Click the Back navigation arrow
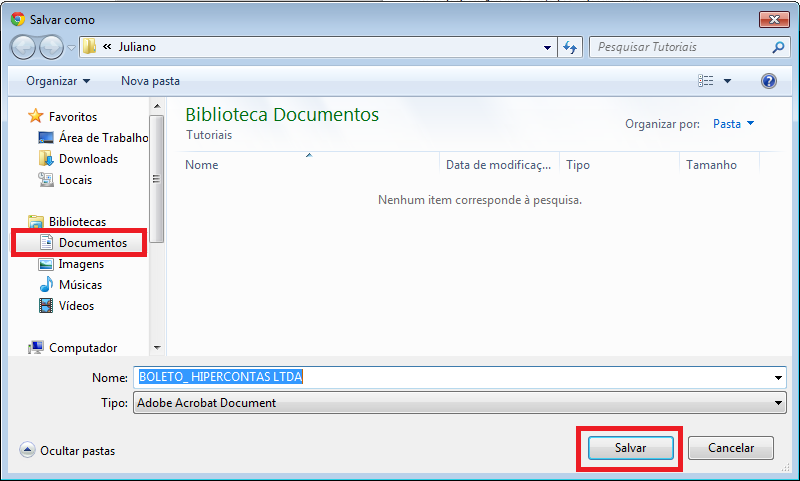800x481 pixels. tap(23, 48)
